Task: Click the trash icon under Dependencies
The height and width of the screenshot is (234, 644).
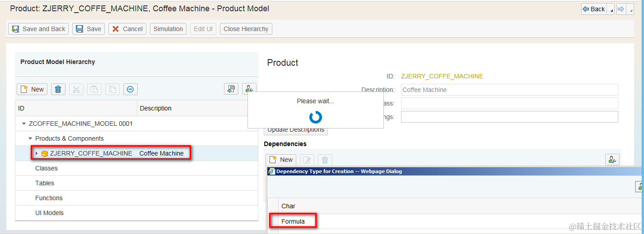Action: pyautogui.click(x=325, y=160)
